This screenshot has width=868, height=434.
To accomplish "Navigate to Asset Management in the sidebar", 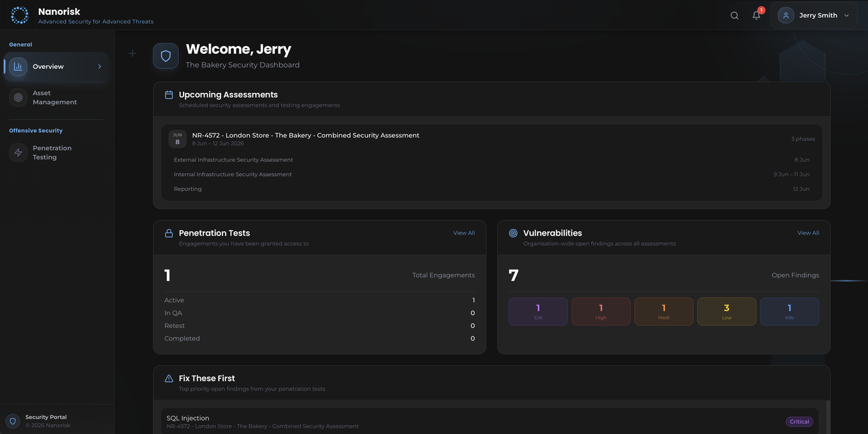I will pos(55,97).
